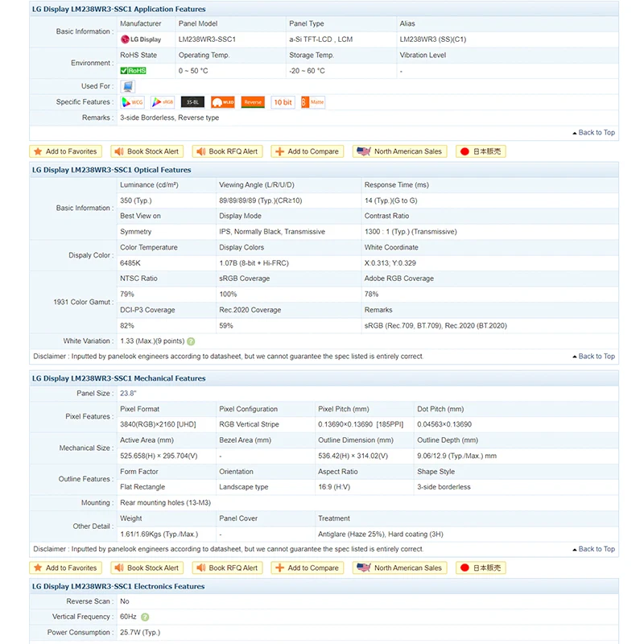
Task: Click active area '525.658(H) × 295.704(V)'
Action: click(x=159, y=456)
